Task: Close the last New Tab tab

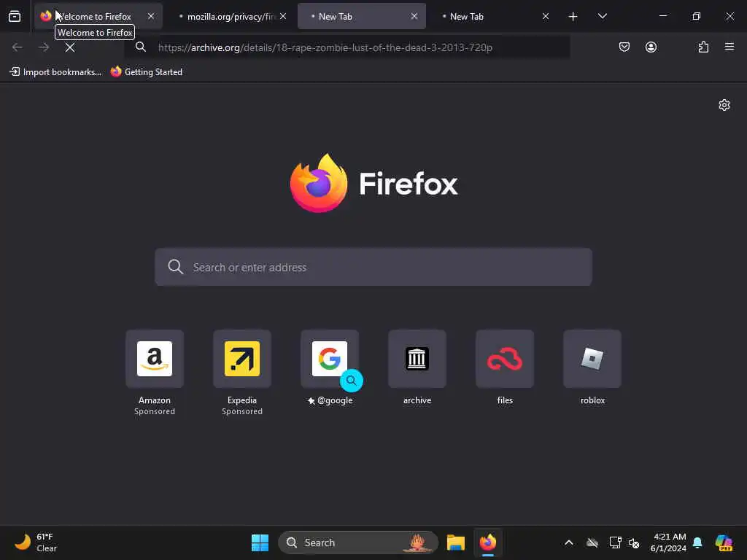Action: 546,16
